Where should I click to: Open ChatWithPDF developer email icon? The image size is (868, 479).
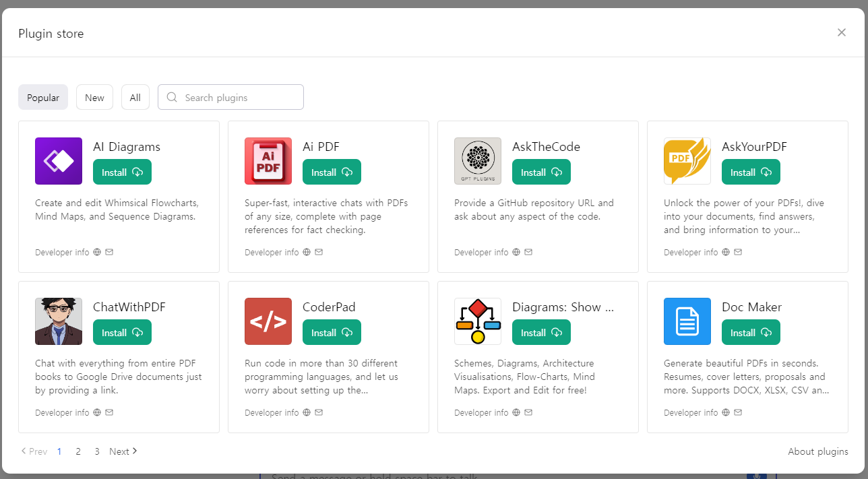coord(109,412)
